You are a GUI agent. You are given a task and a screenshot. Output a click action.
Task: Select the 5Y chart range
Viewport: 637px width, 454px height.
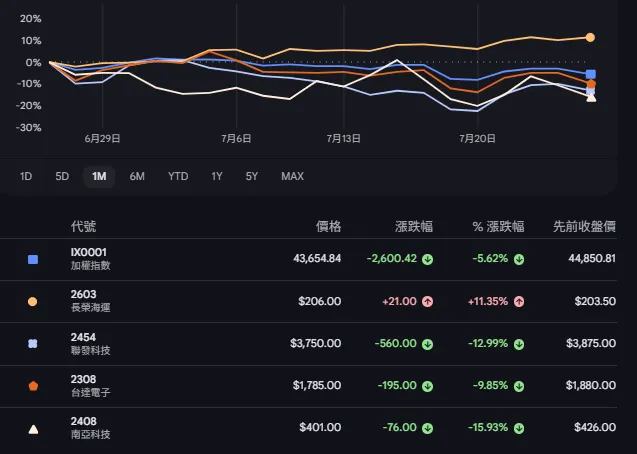point(251,176)
